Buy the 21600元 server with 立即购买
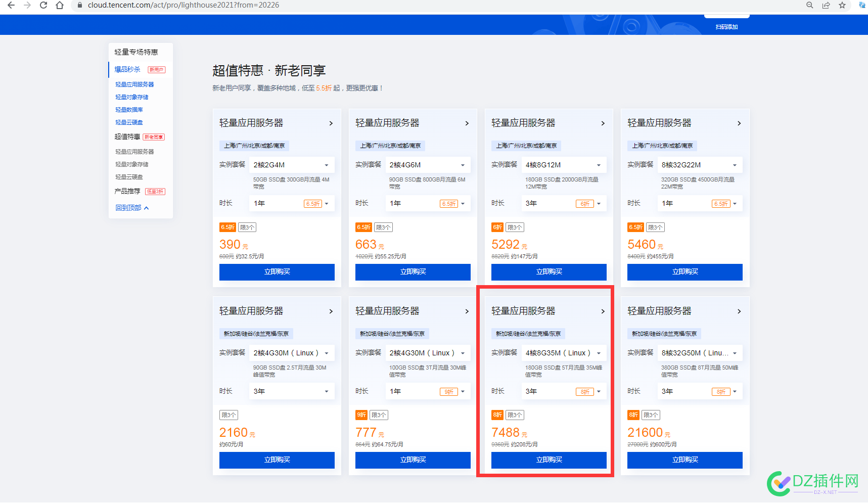Viewport: 868px width, 504px height. (685, 460)
